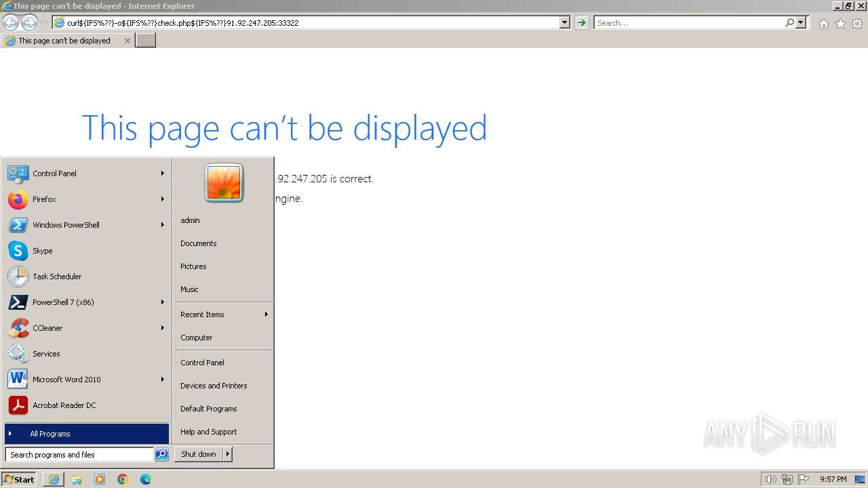
Task: Open Services from Start menu
Action: (86, 354)
